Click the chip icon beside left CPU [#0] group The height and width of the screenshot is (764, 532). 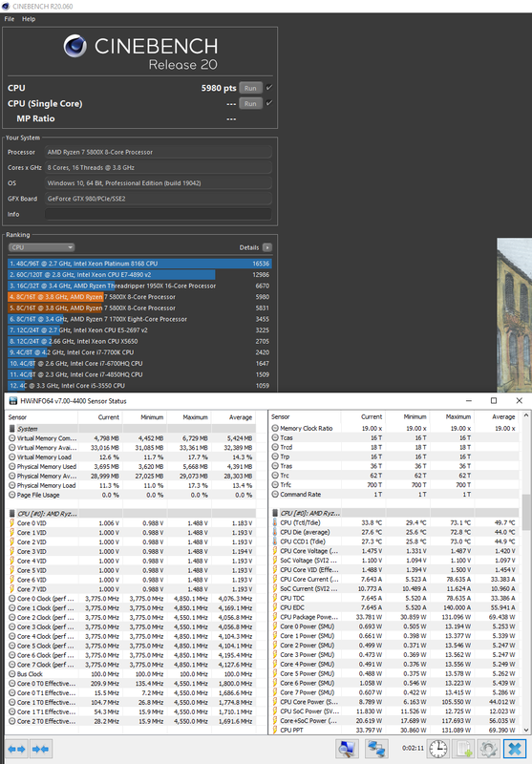12,514
